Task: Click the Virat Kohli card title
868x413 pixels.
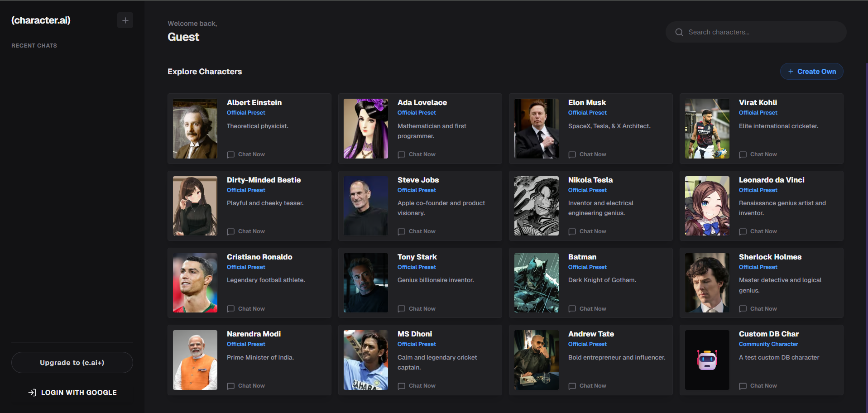Action: point(758,103)
